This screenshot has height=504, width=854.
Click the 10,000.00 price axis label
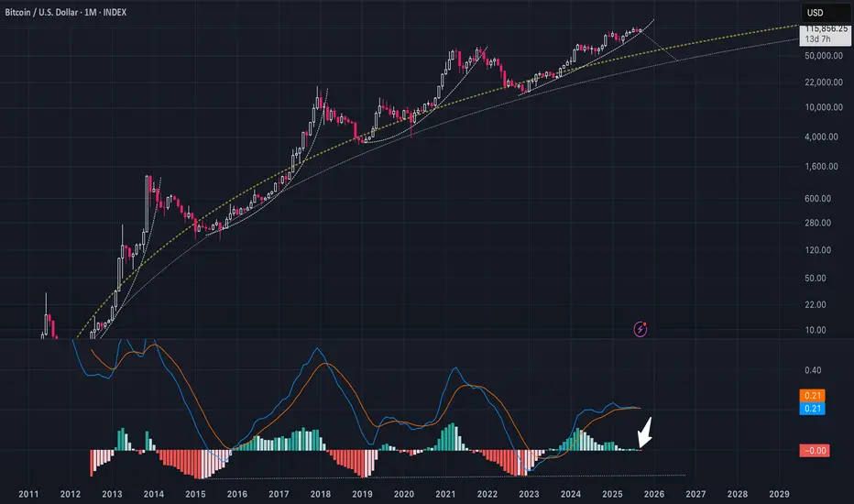[x=824, y=107]
